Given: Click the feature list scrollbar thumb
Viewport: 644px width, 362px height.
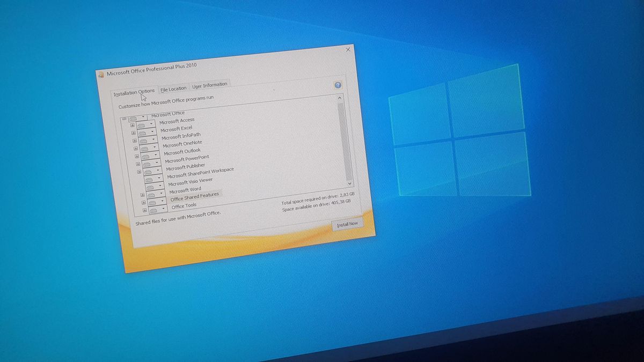Looking at the screenshot, I should tap(345, 141).
